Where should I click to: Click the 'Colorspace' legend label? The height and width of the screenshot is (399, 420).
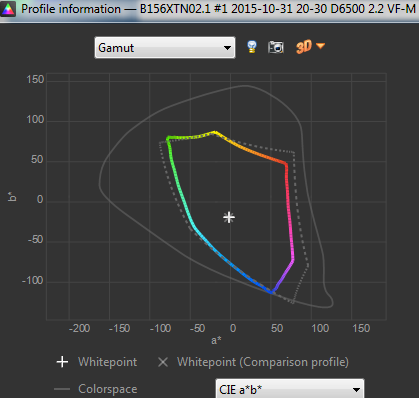107,389
